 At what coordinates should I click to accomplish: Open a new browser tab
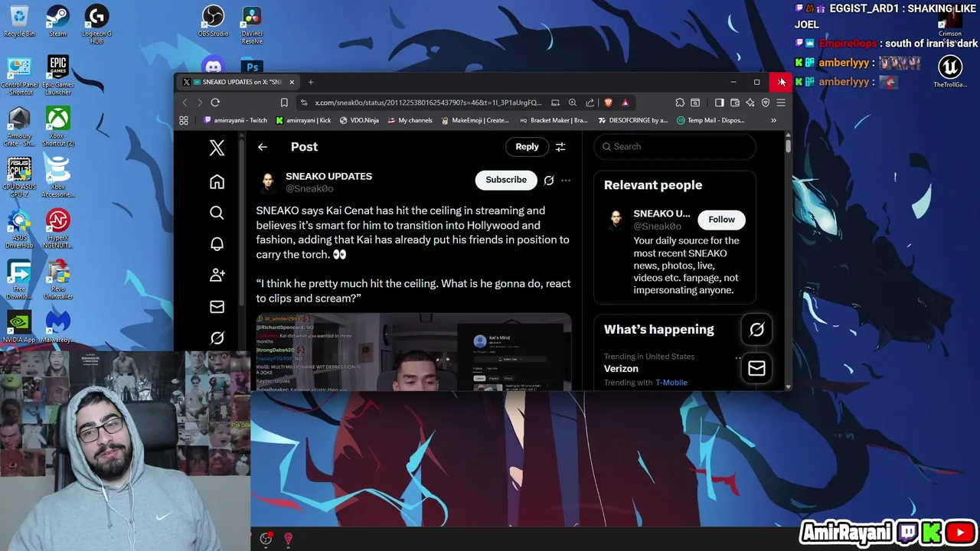310,82
